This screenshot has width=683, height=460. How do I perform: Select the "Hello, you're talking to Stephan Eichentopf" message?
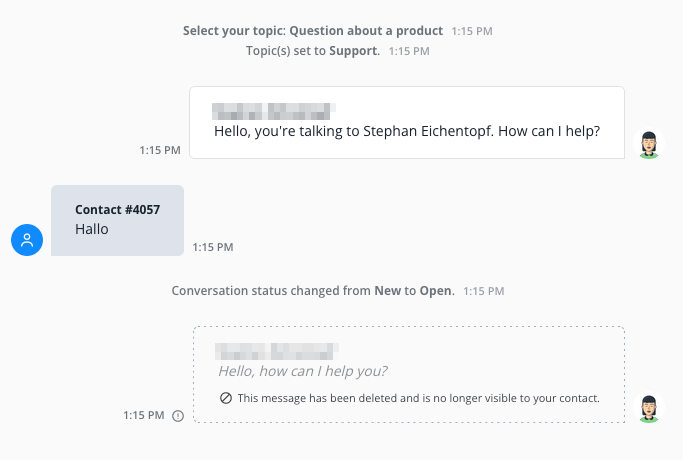[x=406, y=130]
